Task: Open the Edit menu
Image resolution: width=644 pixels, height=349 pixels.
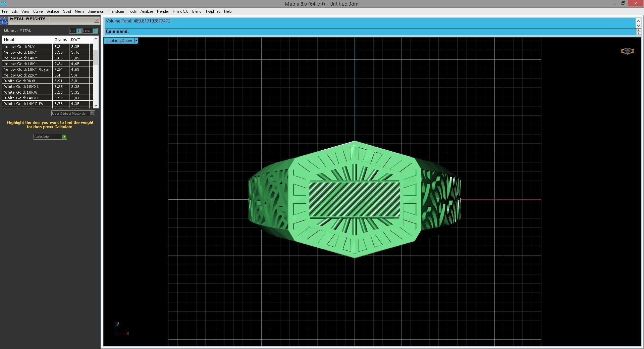Action: (14, 11)
